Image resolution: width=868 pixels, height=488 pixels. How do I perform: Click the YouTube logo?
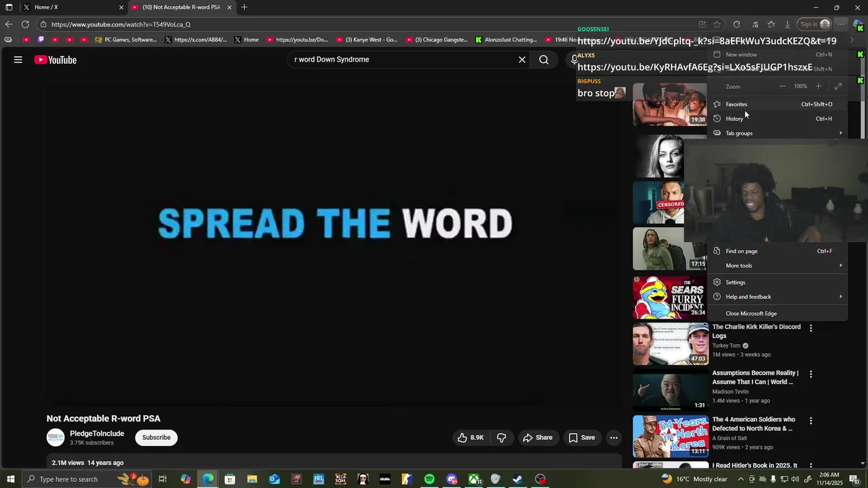point(56,60)
